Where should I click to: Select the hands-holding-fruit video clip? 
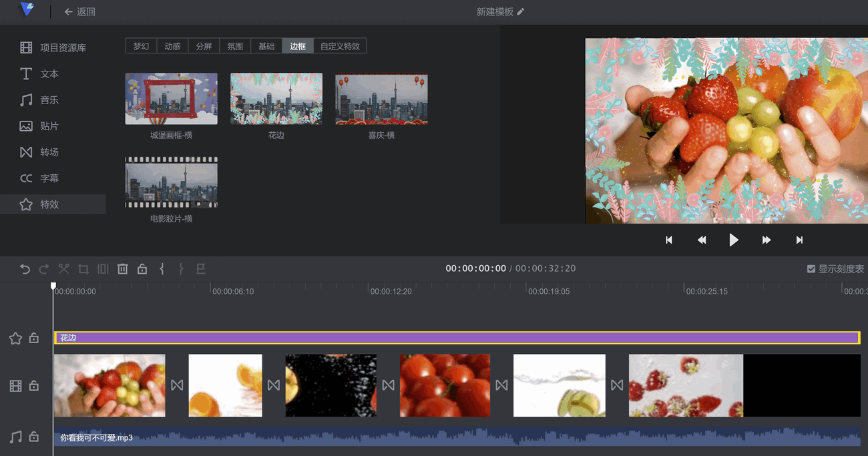coord(110,385)
